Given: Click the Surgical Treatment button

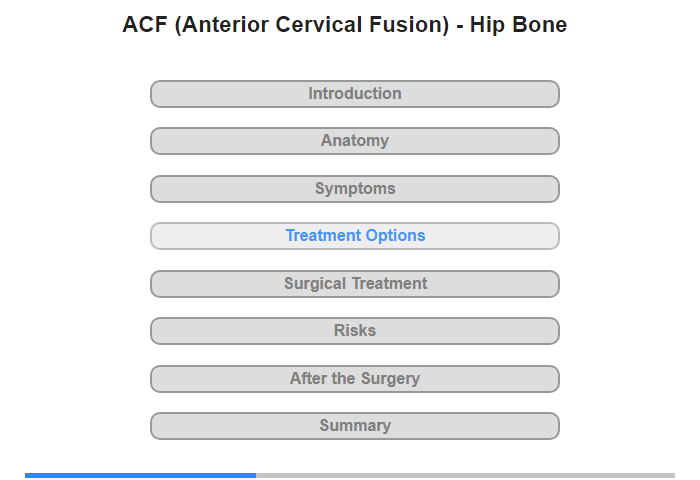Looking at the screenshot, I should 354,284.
